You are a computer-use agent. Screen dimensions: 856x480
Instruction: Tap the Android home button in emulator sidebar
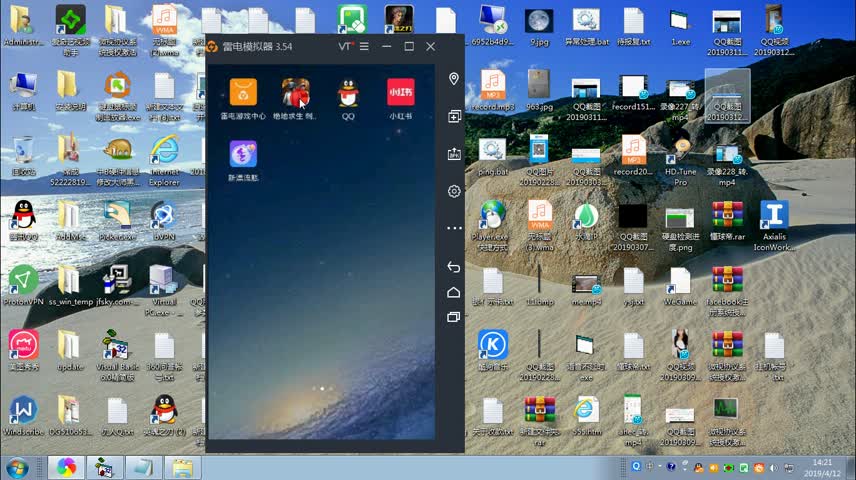point(454,292)
